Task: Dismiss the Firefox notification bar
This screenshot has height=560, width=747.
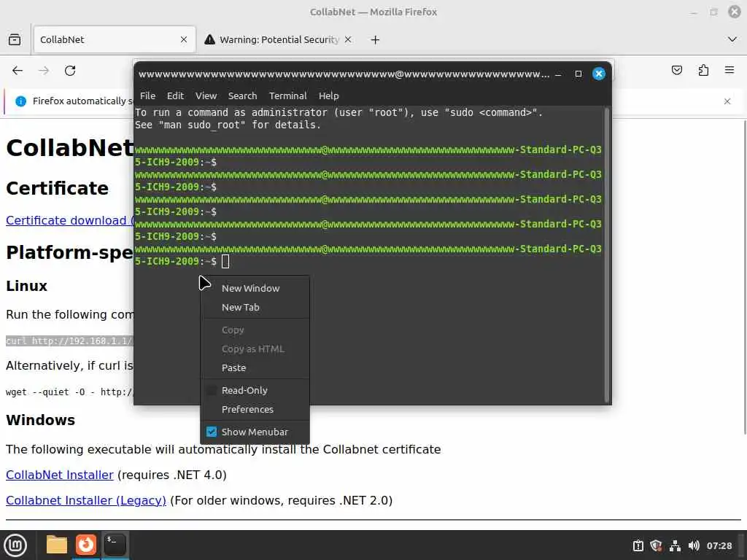Action: point(727,101)
